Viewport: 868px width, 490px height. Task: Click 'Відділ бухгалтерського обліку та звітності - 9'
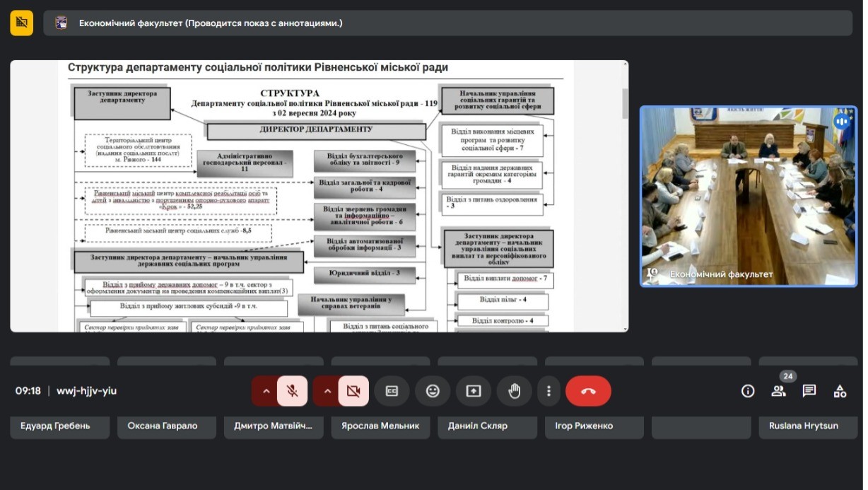point(365,161)
